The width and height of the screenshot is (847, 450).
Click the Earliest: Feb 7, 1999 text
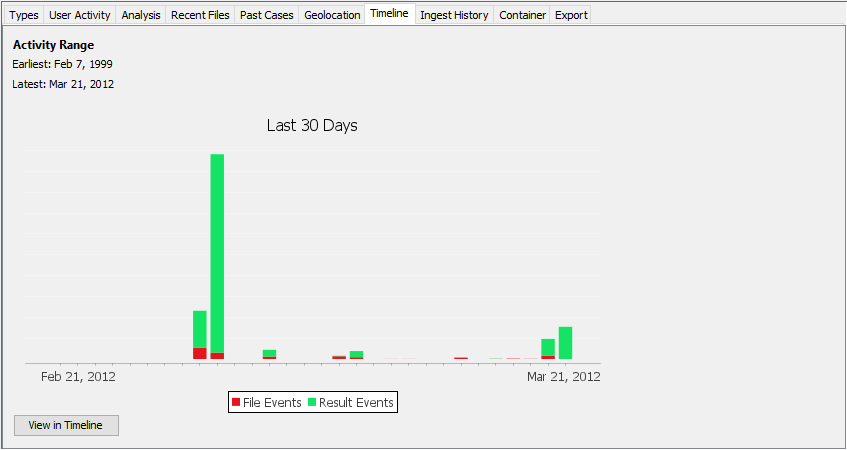coord(63,64)
